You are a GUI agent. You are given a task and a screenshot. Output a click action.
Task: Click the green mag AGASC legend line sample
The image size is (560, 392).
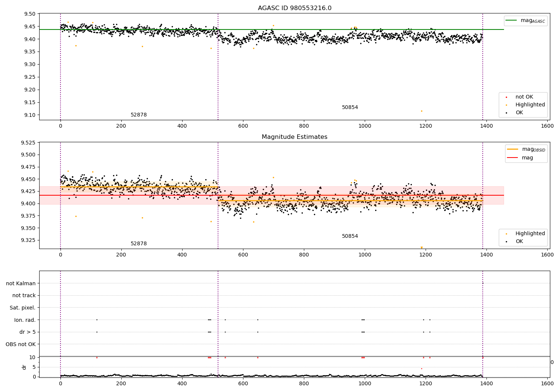click(511, 21)
